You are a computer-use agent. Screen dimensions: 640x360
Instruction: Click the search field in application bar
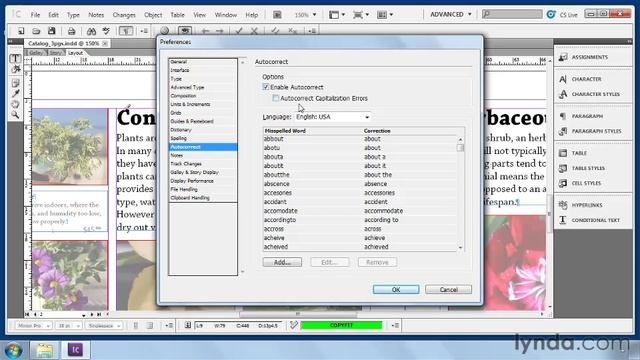[512, 14]
